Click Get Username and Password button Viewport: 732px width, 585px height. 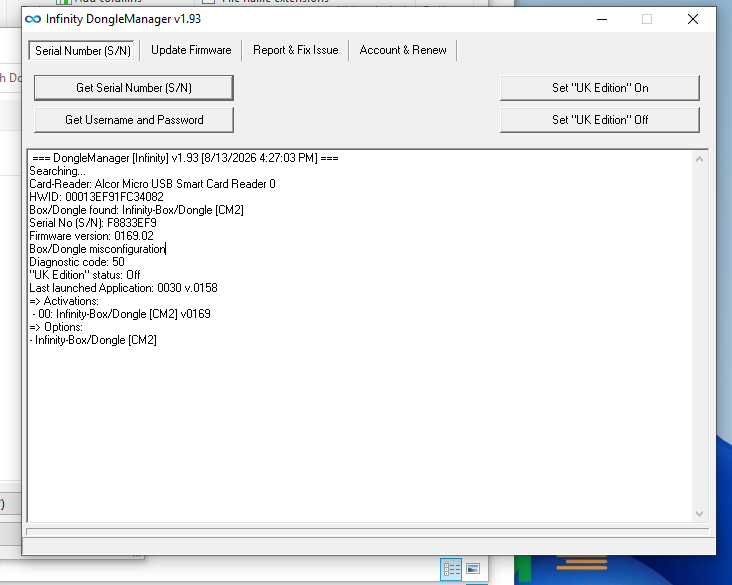[x=134, y=120]
